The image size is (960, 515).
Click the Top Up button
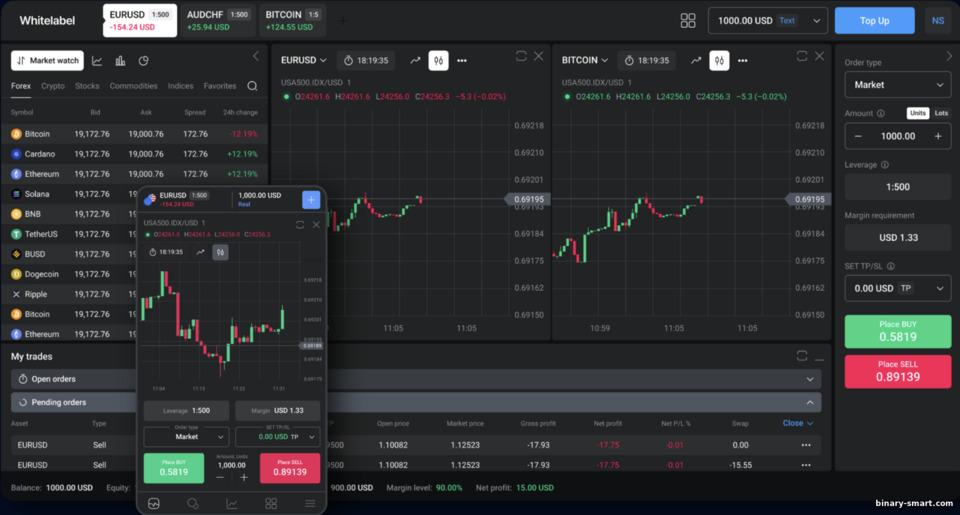point(874,21)
